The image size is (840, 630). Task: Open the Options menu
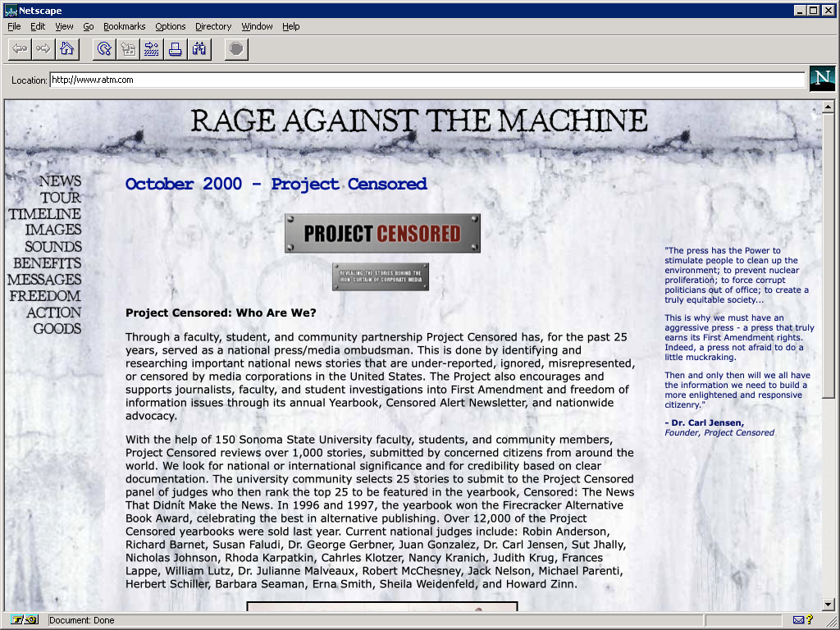[x=171, y=26]
